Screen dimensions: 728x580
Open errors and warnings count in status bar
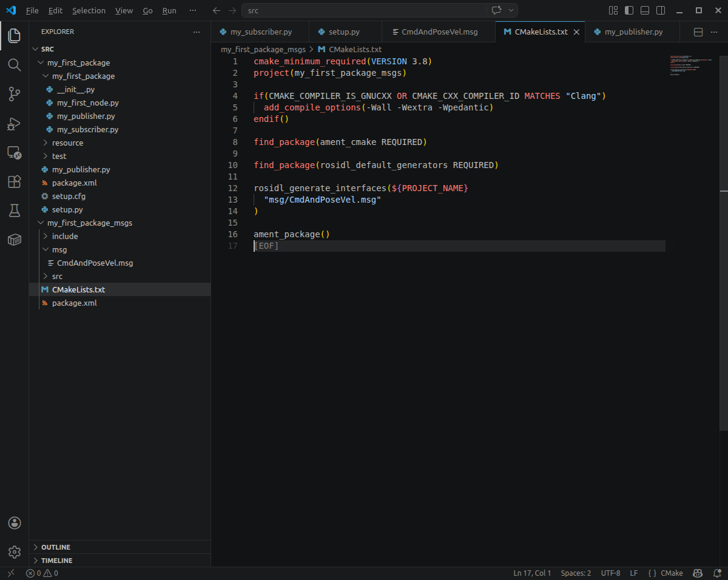pos(42,573)
